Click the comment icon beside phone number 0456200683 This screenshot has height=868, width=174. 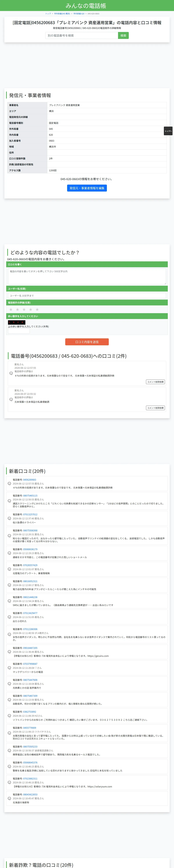(x=9, y=483)
